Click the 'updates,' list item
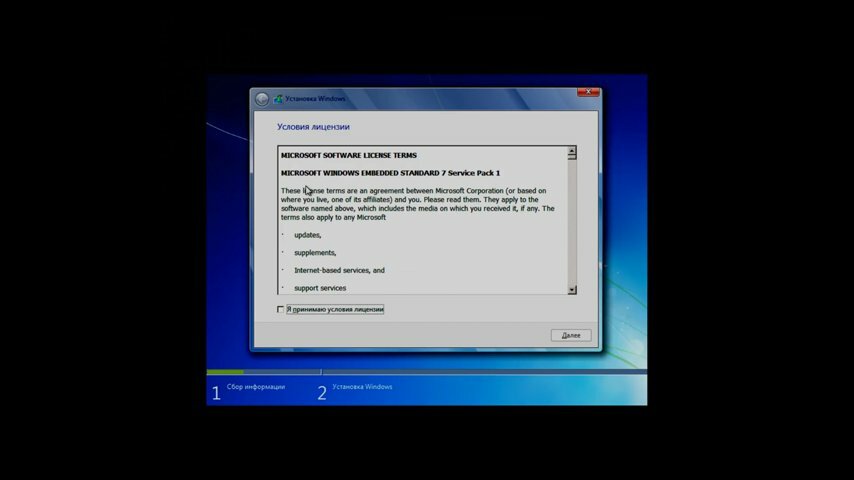The width and height of the screenshot is (854, 480). 308,235
